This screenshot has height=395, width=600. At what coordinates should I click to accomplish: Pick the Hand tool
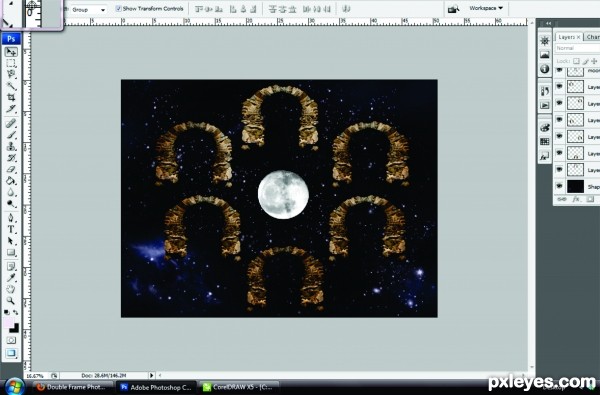(11, 289)
